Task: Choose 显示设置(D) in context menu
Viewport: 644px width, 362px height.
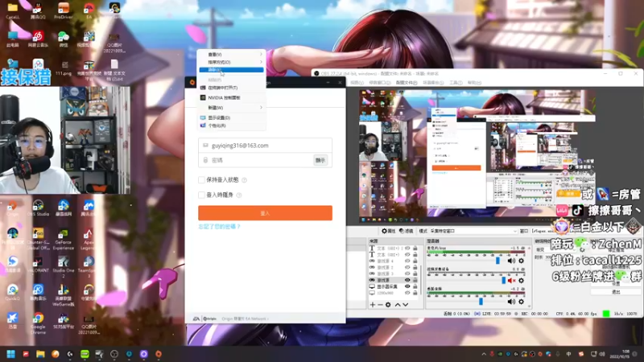Action: tap(231, 117)
